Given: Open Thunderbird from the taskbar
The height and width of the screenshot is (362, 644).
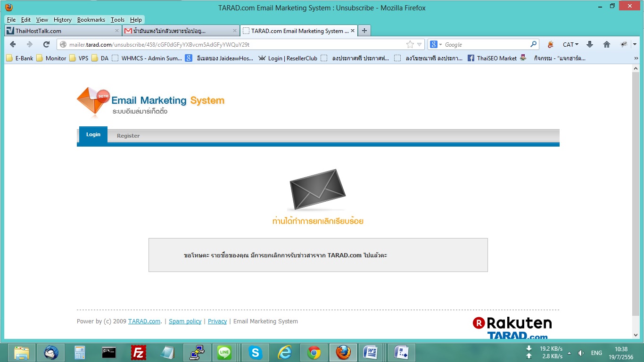Looking at the screenshot, I should point(51,352).
